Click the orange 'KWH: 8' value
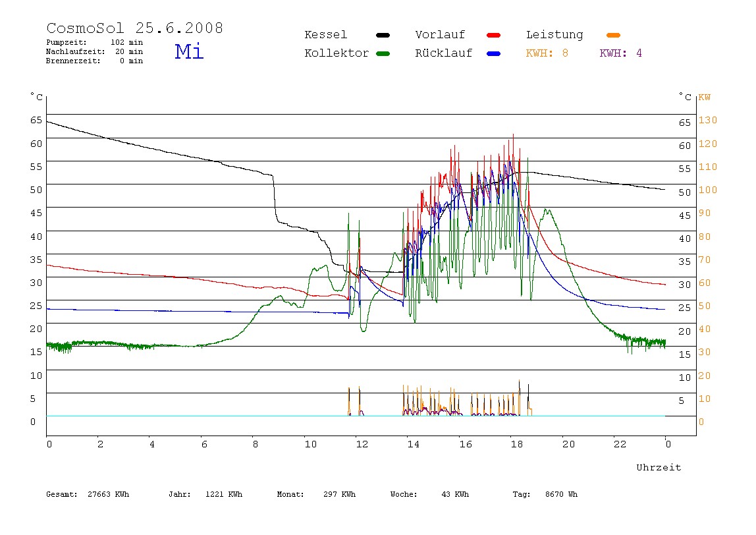Image resolution: width=756 pixels, height=535 pixels. point(547,53)
